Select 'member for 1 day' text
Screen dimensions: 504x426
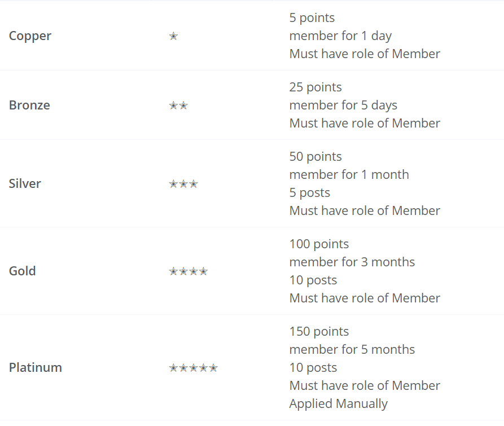click(x=340, y=36)
